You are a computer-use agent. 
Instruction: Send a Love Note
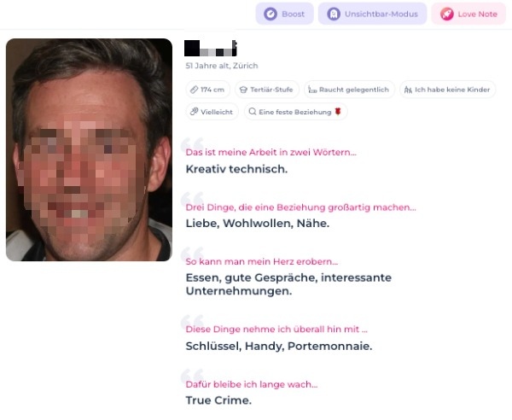click(x=468, y=14)
